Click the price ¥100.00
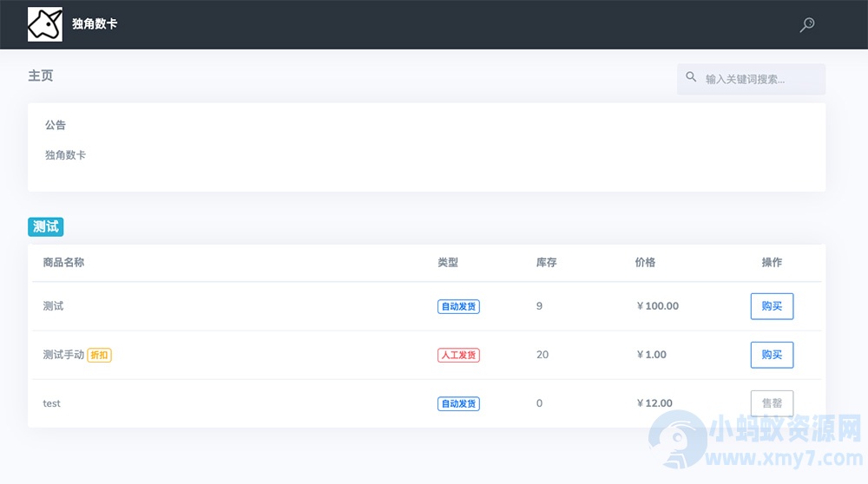This screenshot has height=484, width=868. click(x=658, y=306)
